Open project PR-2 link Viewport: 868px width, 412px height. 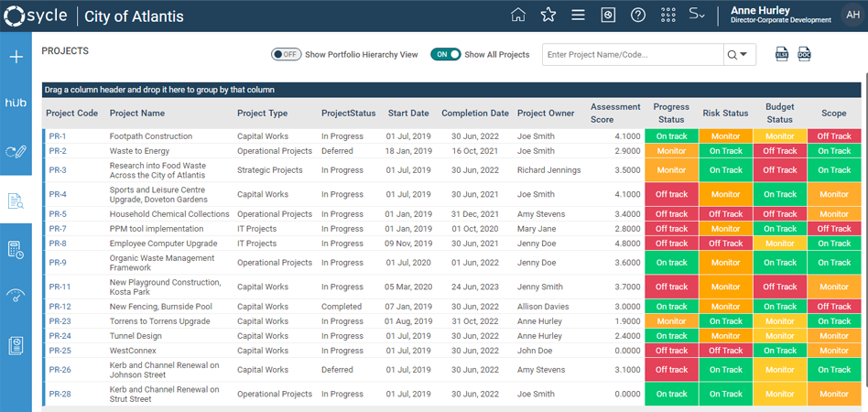pyautogui.click(x=58, y=151)
